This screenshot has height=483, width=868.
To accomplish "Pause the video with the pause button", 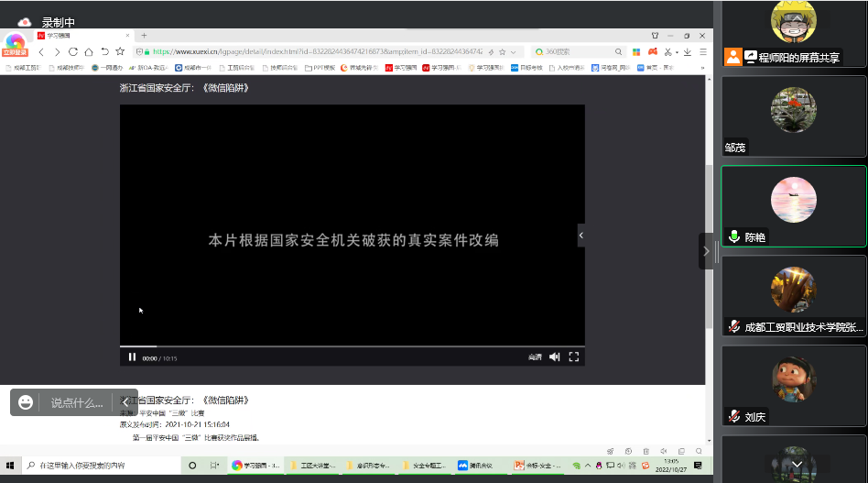I will click(132, 357).
